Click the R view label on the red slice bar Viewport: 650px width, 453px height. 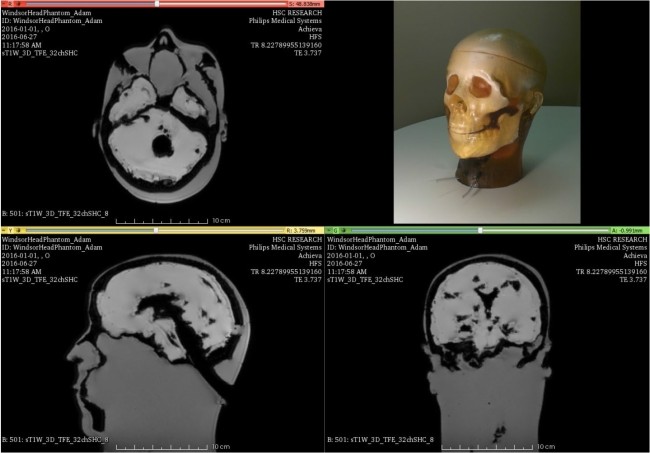click(10, 4)
